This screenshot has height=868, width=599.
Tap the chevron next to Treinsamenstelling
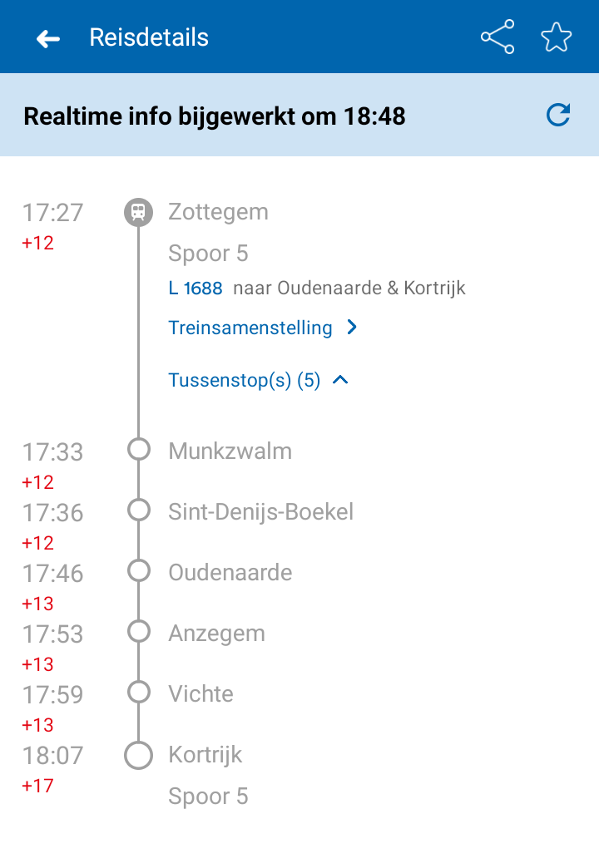[352, 328]
